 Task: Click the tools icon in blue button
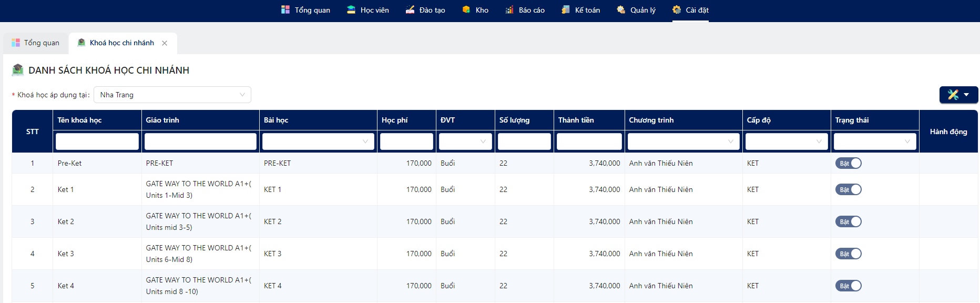tap(953, 95)
